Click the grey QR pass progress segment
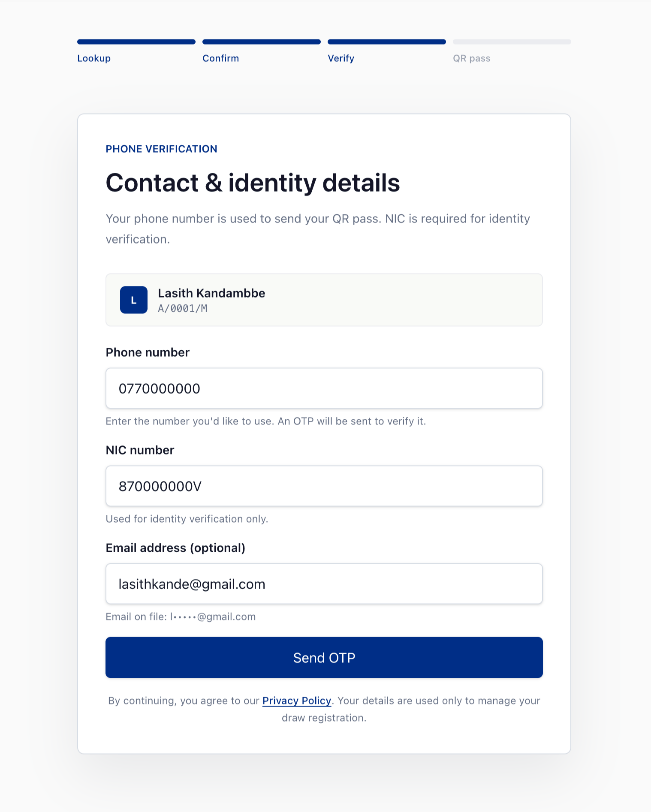This screenshot has width=651, height=812. point(512,42)
